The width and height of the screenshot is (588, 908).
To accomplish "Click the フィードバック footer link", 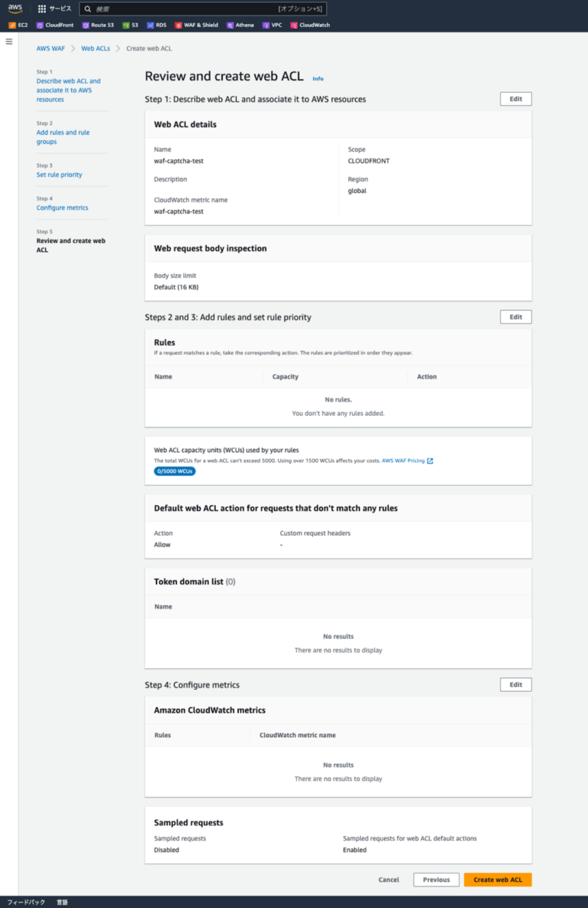I will (x=26, y=902).
